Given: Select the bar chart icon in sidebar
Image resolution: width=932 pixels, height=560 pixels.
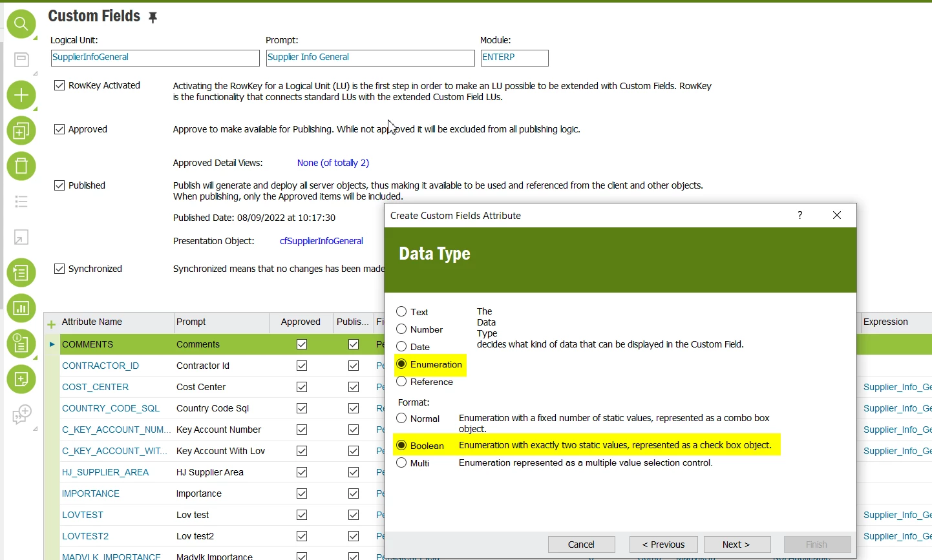Looking at the screenshot, I should pos(21,308).
